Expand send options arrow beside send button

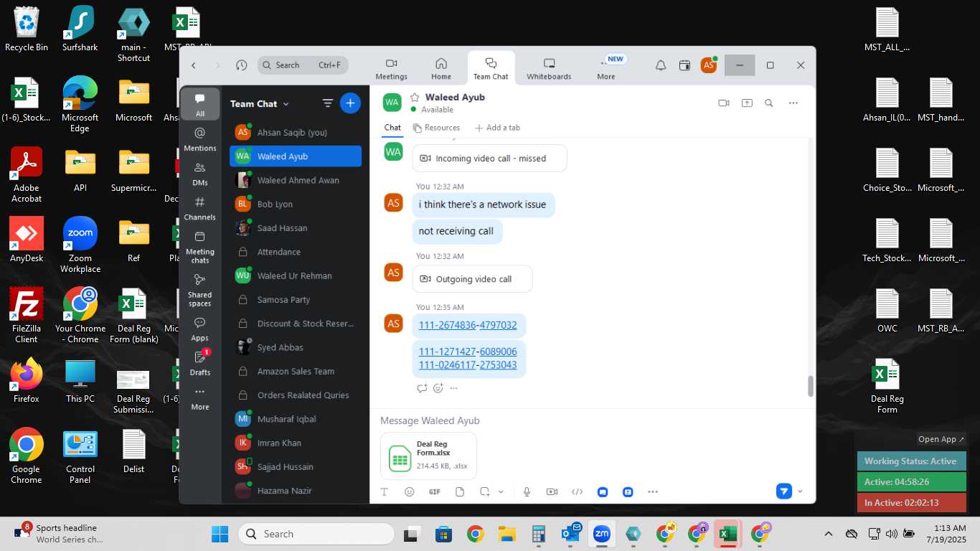click(x=800, y=491)
